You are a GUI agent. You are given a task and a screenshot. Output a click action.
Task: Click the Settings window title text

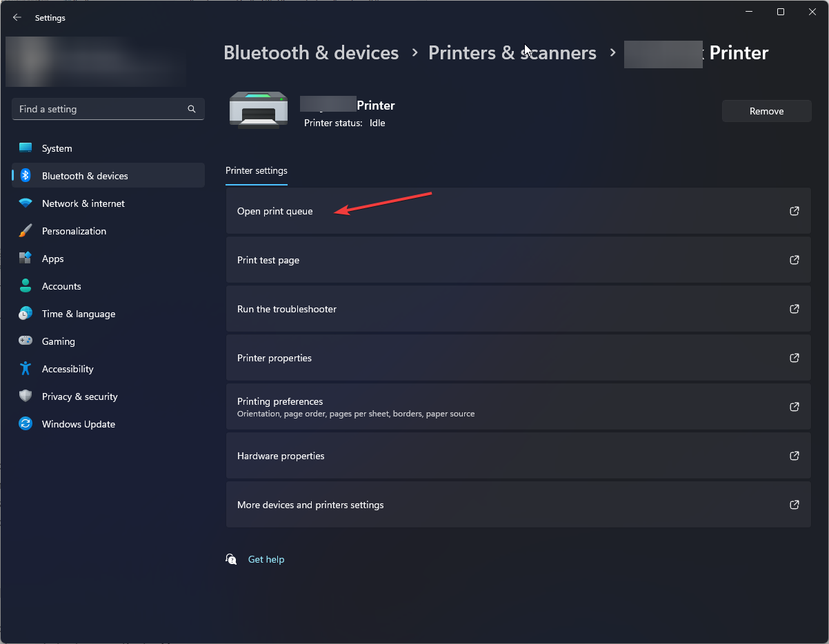coord(50,18)
